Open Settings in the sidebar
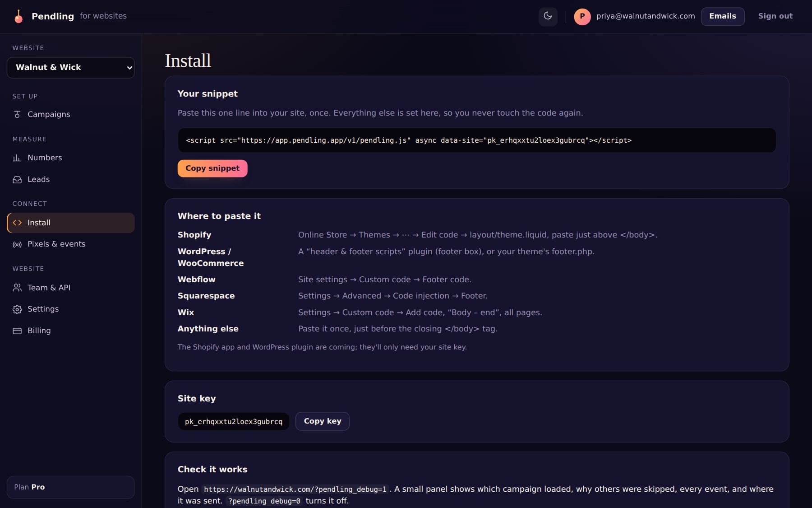 point(71,309)
